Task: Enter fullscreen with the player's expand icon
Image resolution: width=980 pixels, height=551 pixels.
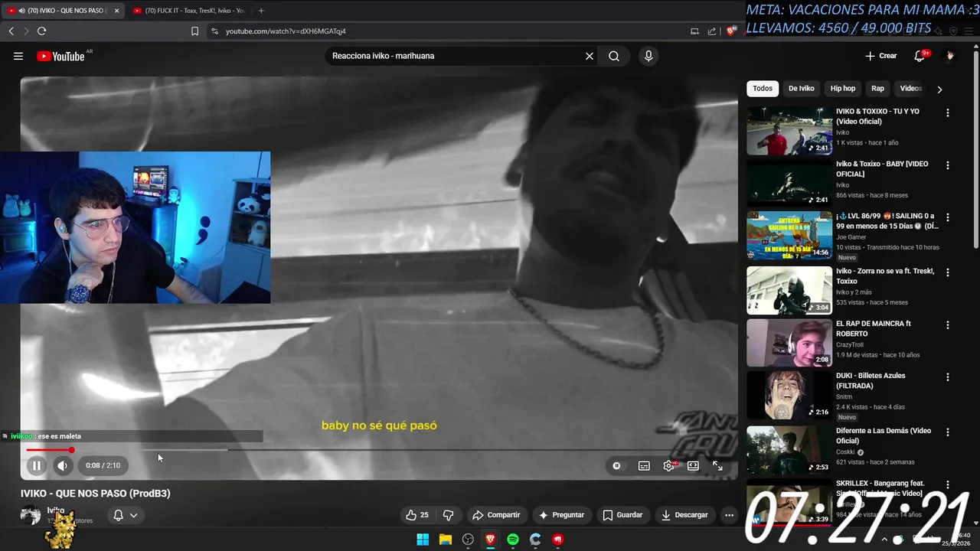Action: 717,465
